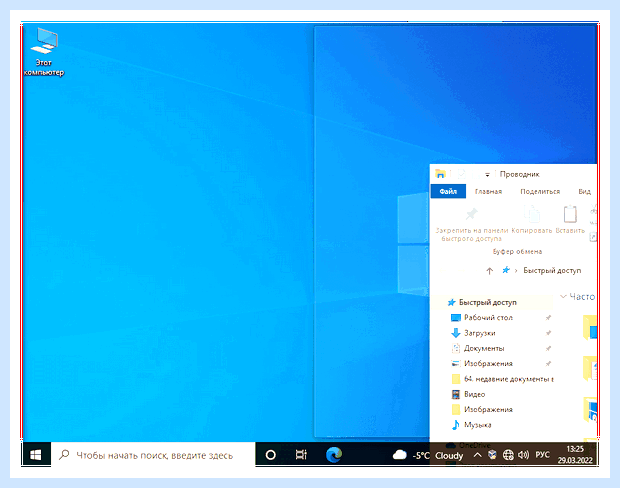Image resolution: width=620 pixels, height=488 pixels.
Task: Click Быстрый доступ in the address bar
Action: (x=552, y=270)
